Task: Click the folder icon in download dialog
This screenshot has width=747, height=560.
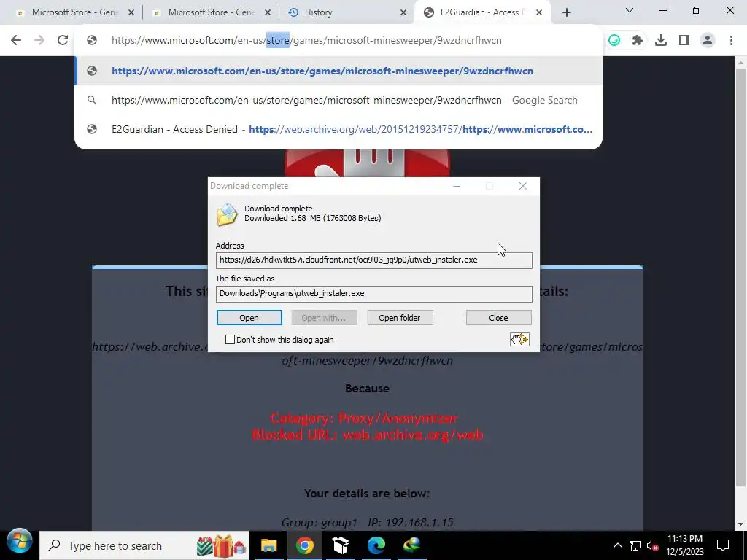Action: coord(227,214)
